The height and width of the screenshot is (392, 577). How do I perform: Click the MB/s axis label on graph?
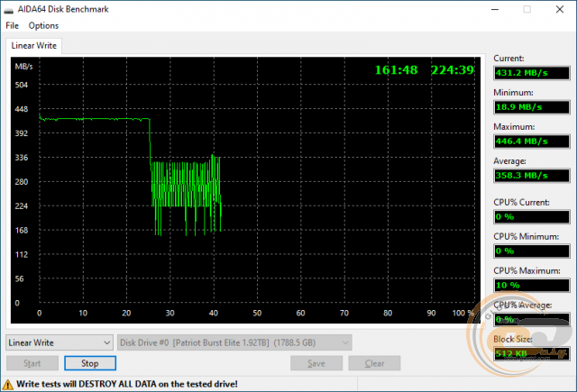tap(24, 67)
